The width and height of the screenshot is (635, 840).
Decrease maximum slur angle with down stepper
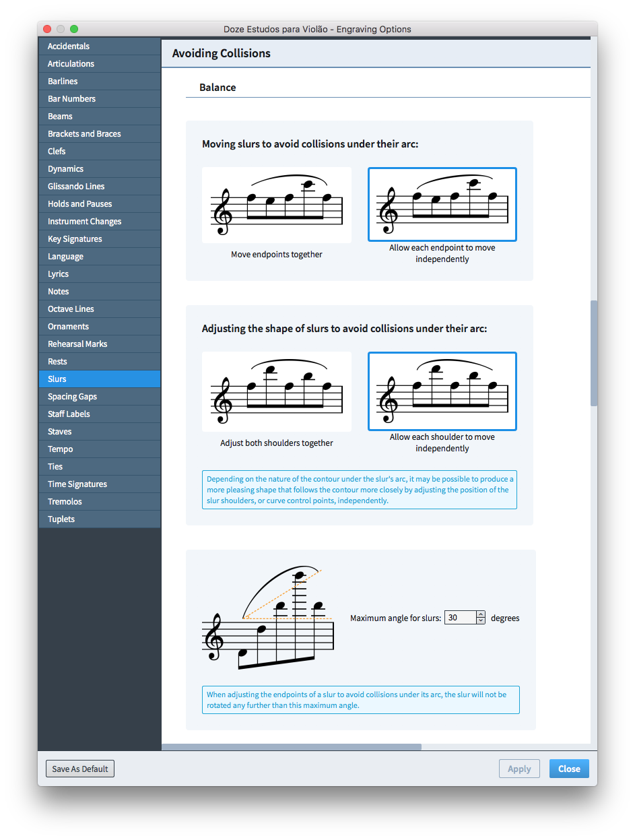click(x=481, y=621)
